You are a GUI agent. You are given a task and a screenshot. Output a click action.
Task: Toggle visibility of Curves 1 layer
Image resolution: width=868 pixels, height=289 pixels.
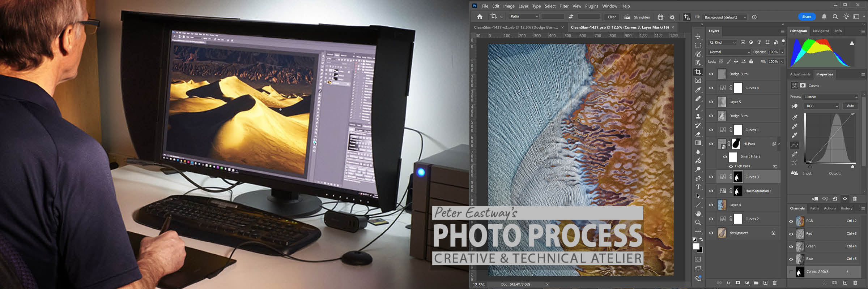pos(711,130)
